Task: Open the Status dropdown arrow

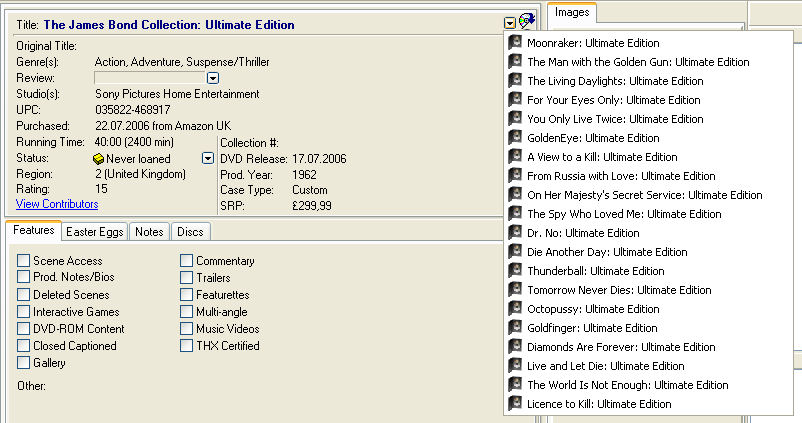Action: [208, 158]
